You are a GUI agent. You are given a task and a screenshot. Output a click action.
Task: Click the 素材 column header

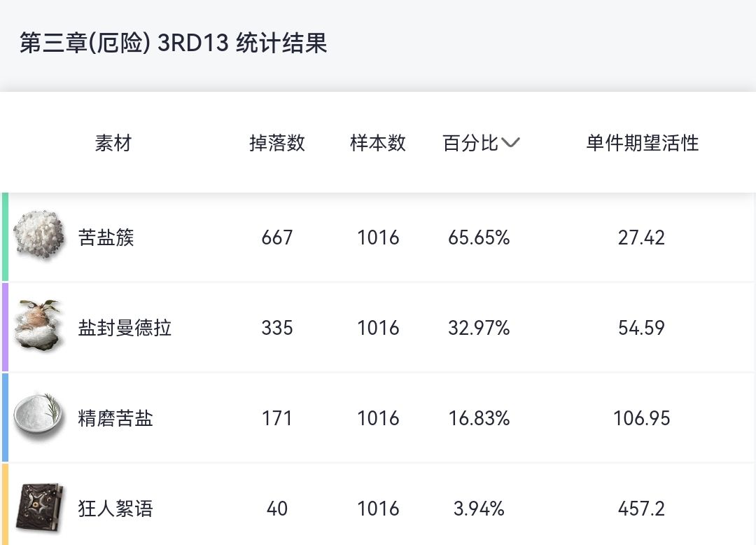coord(113,144)
